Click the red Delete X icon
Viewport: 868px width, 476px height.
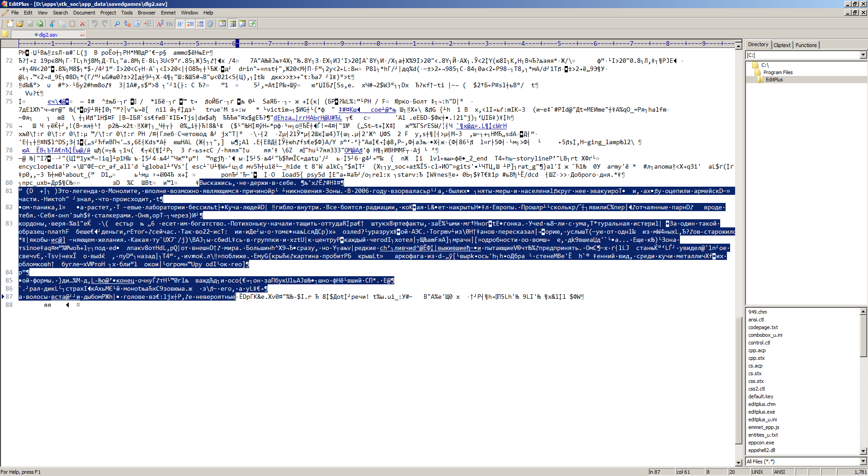pyautogui.click(x=82, y=24)
